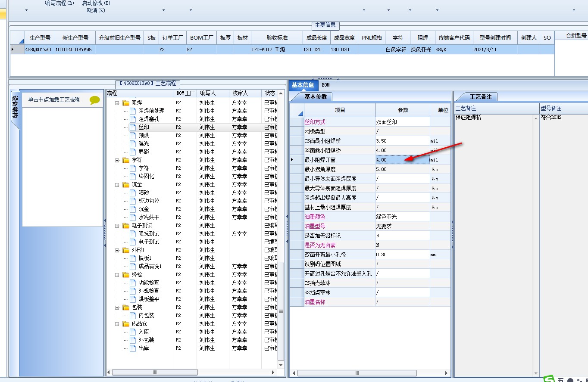Collapse the 外形1 tree node
Viewport: 588px width, 382px height.
pyautogui.click(x=117, y=250)
